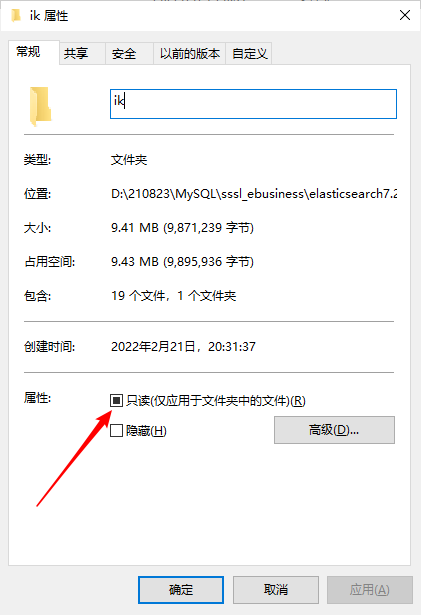Click the small folder icon in title bar
This screenshot has height=615, width=421.
(16, 16)
